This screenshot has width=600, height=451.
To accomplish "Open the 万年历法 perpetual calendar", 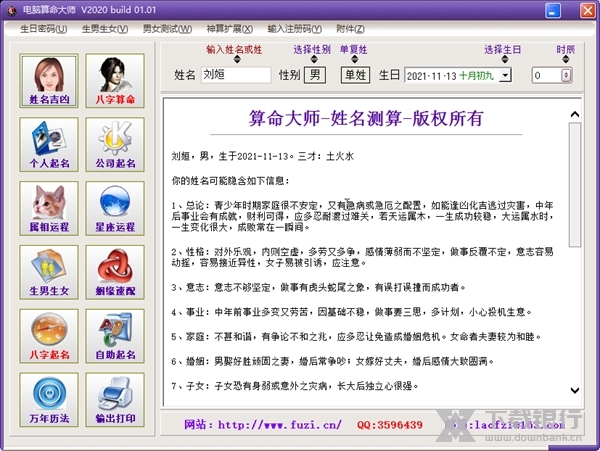I will point(49,400).
